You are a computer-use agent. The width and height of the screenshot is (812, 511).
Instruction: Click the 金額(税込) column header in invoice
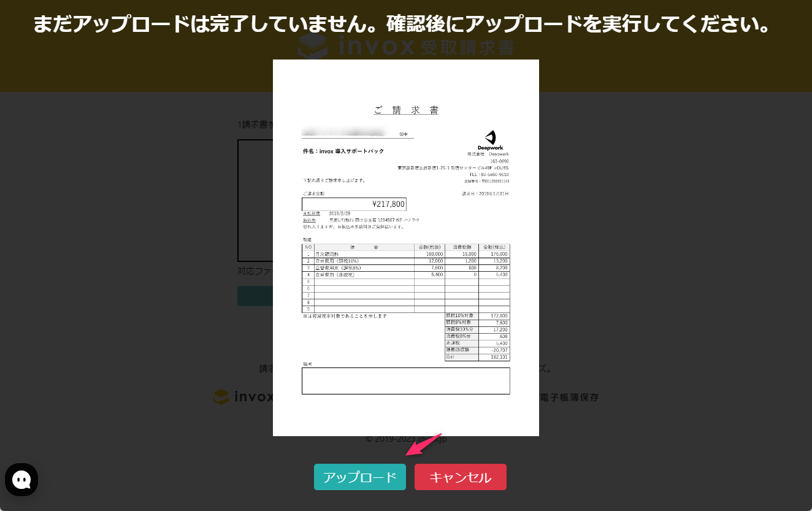494,247
